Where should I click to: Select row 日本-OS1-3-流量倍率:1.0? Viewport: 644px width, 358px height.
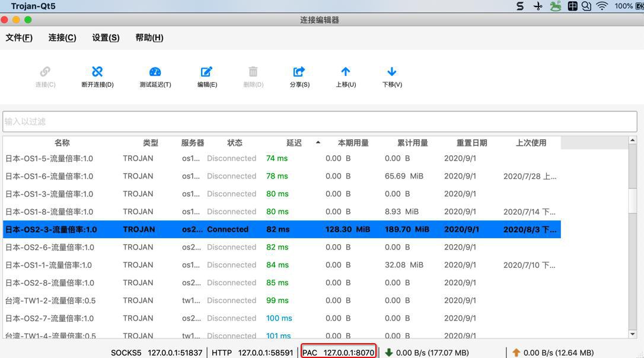(282, 194)
